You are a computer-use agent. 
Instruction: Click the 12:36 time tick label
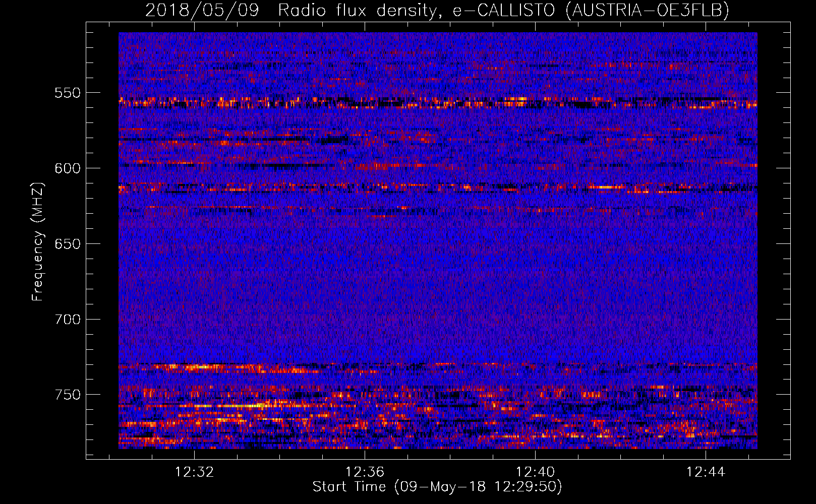365,472
